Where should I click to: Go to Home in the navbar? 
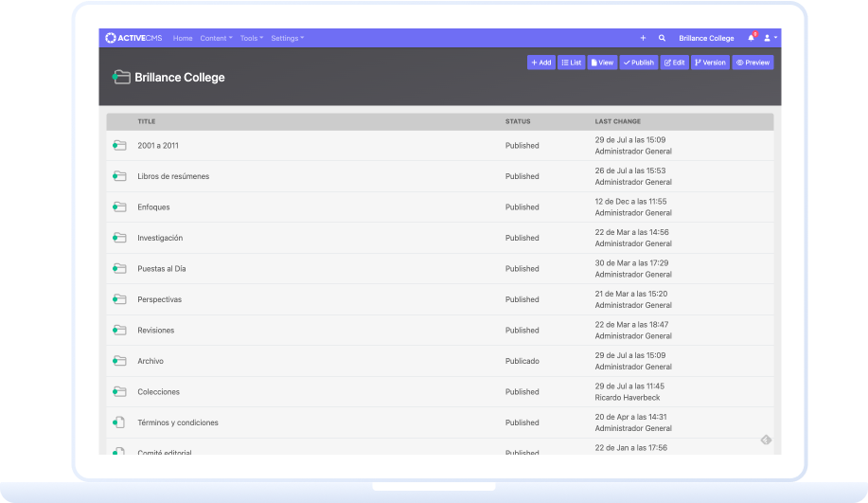tap(183, 38)
